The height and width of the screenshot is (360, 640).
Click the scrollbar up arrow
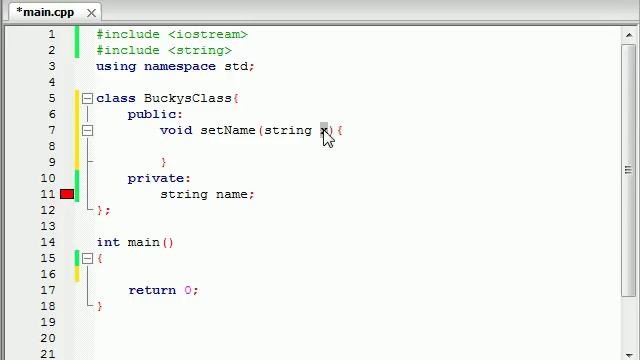click(x=629, y=35)
